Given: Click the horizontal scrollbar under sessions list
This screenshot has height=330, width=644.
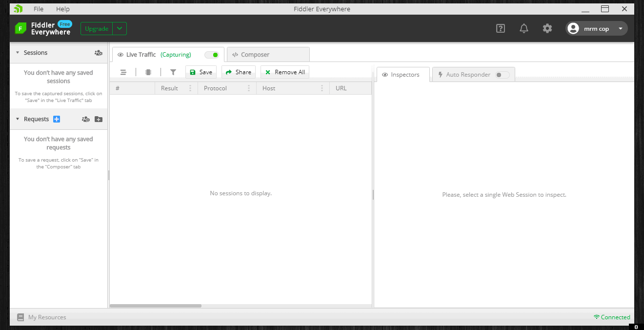Looking at the screenshot, I should (x=156, y=306).
